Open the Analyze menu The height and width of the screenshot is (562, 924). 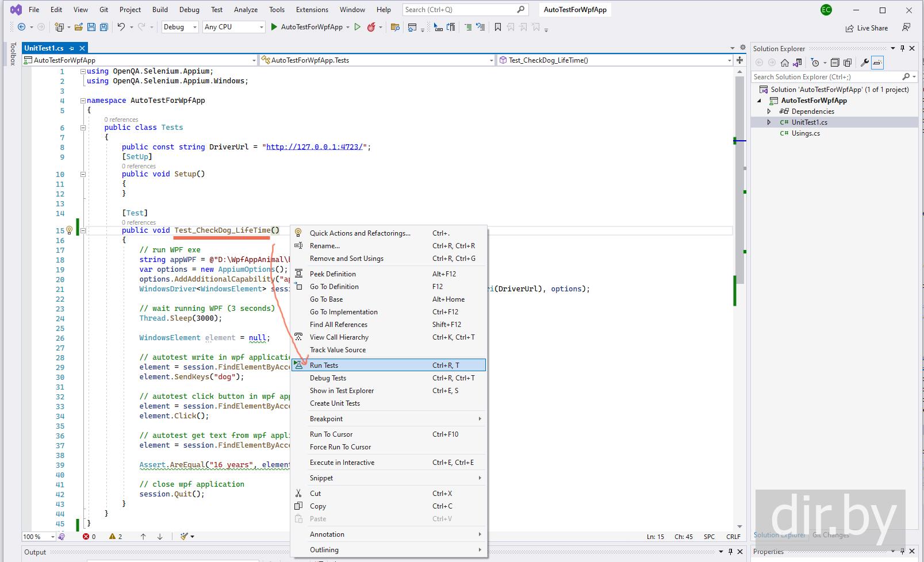click(x=246, y=10)
